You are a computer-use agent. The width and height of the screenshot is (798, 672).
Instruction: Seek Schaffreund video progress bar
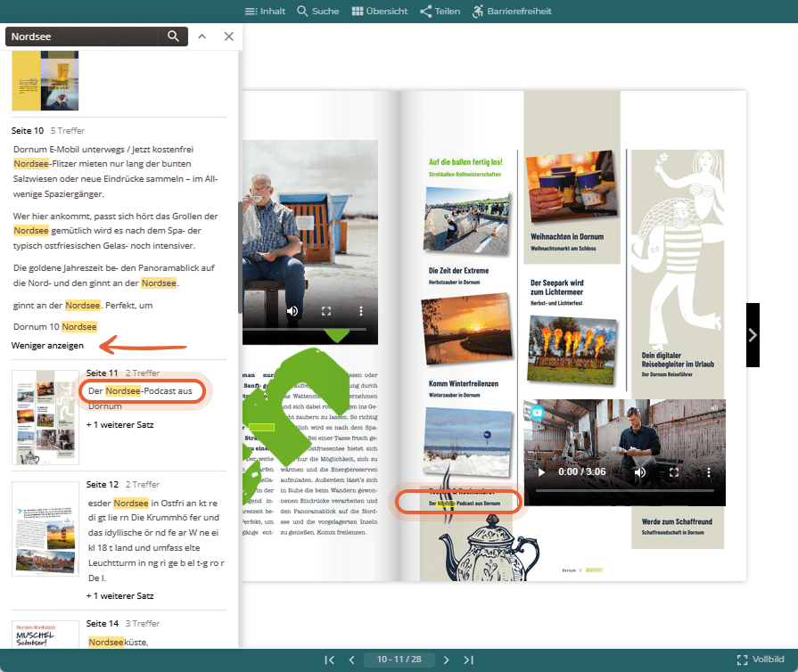[x=625, y=491]
